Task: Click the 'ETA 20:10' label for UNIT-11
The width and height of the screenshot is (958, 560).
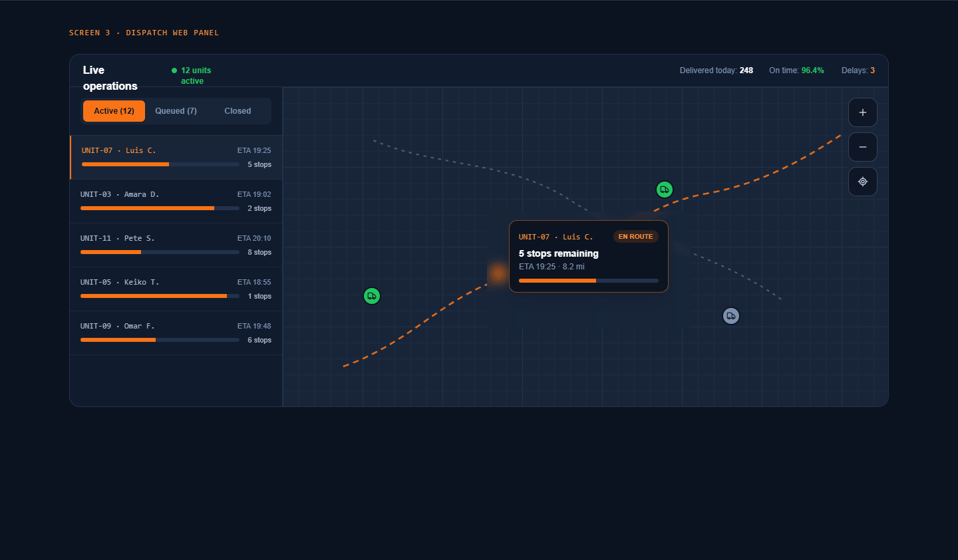Action: click(254, 238)
